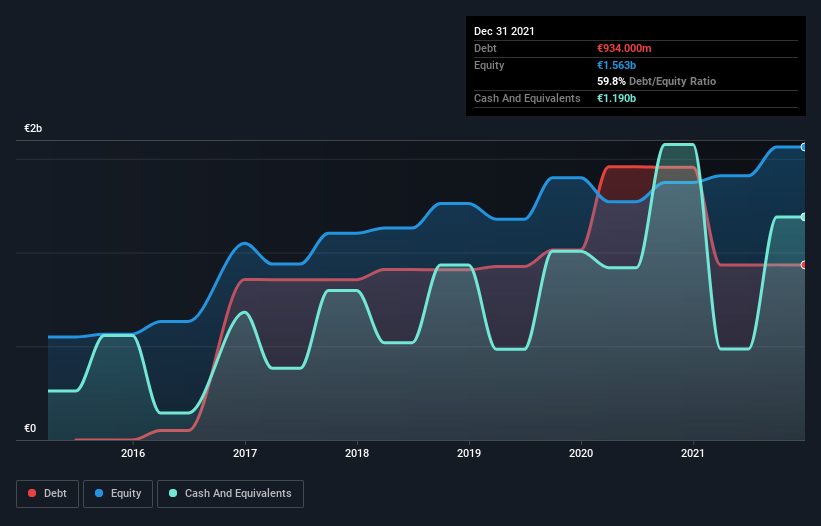Image resolution: width=821 pixels, height=526 pixels.
Task: Click the teal Cash end-point marker
Action: coord(804,217)
